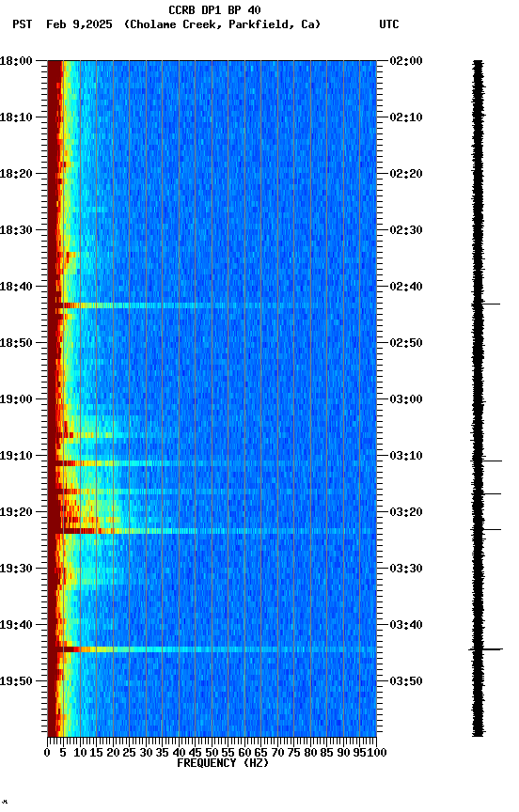Image resolution: width=519 pixels, height=812 pixels.
Task: Click the broadband event streak near 19:11
Action: click(212, 463)
